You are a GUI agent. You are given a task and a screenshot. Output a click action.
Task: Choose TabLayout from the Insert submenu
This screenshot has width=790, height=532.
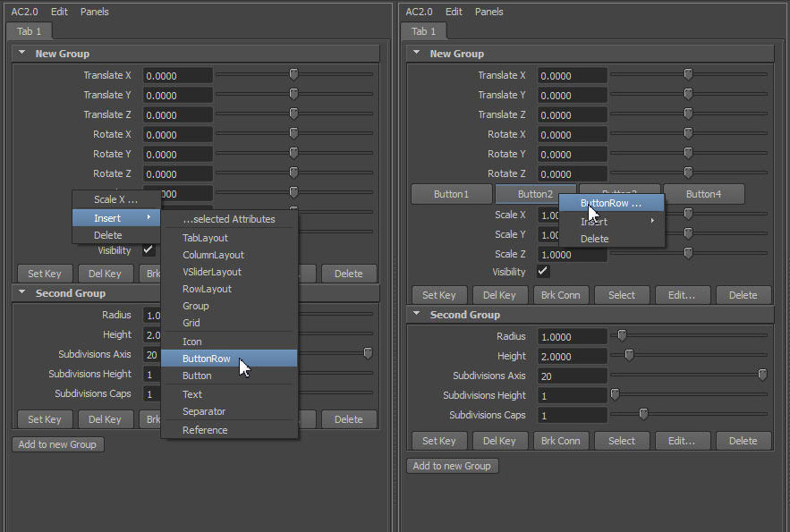(x=205, y=238)
